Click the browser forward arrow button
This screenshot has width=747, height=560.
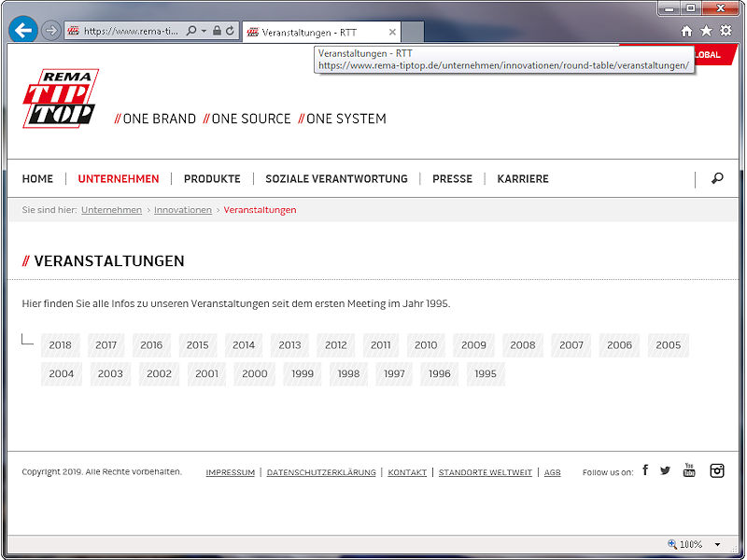[x=51, y=31]
